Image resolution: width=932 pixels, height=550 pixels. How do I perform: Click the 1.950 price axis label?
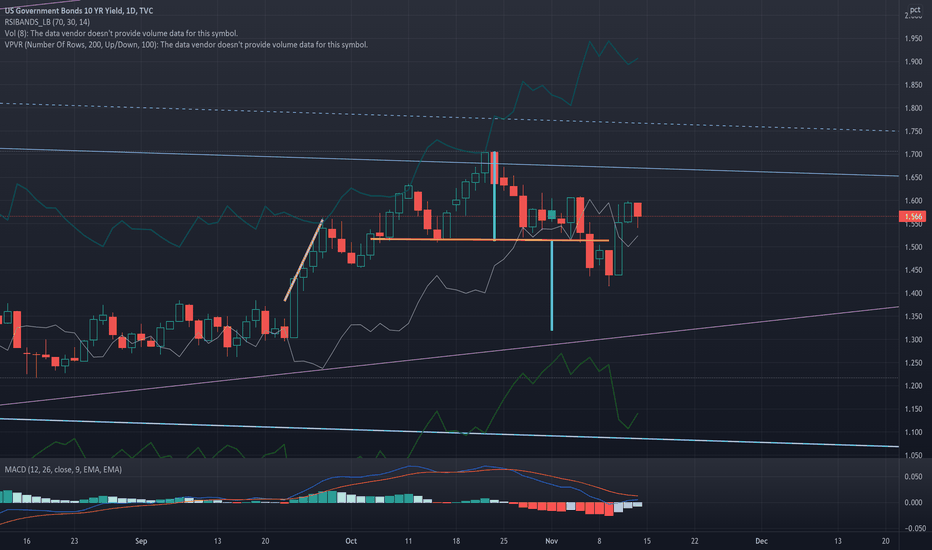[914, 39]
